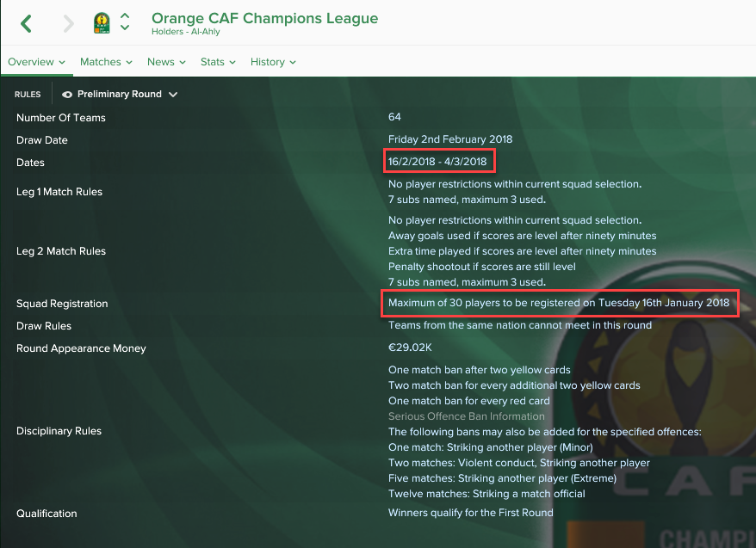Click the Squad Registration maximum 30 players text

pos(559,303)
